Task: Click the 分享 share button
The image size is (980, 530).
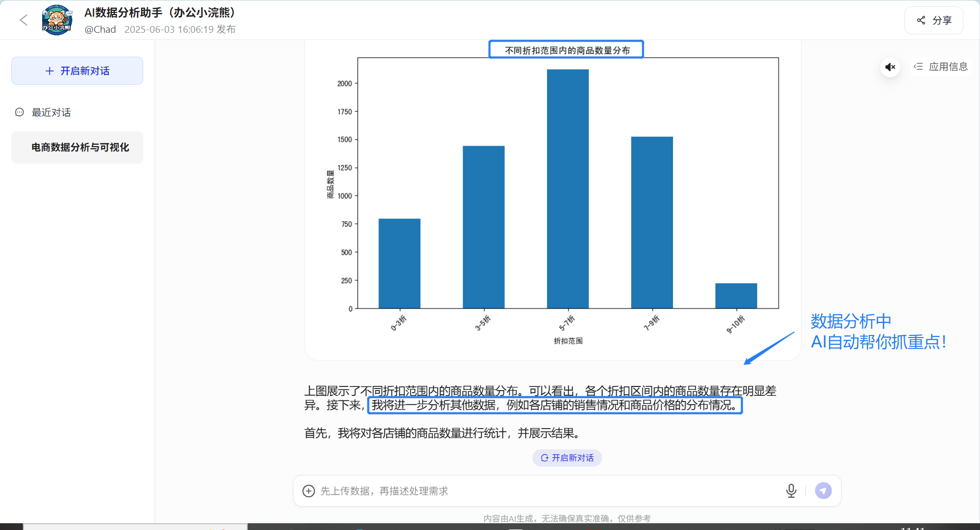Action: tap(934, 20)
